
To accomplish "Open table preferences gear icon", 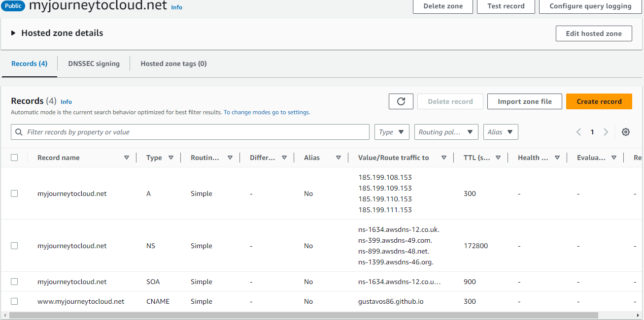I will 626,132.
